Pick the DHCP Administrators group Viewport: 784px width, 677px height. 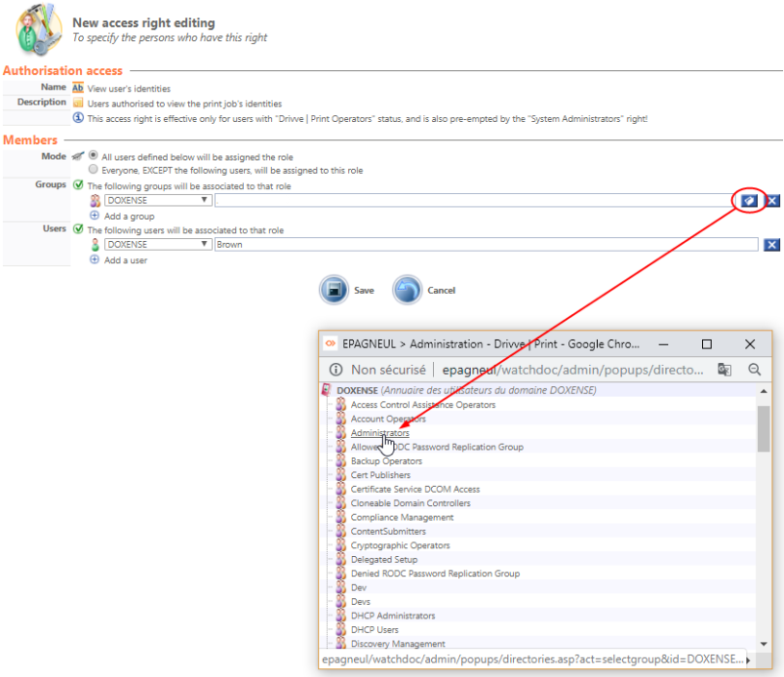click(x=393, y=616)
